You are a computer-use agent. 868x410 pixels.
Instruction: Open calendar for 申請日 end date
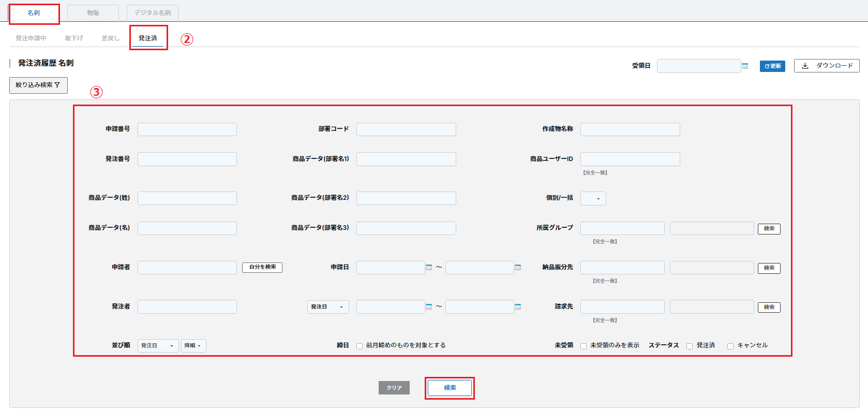click(x=518, y=267)
